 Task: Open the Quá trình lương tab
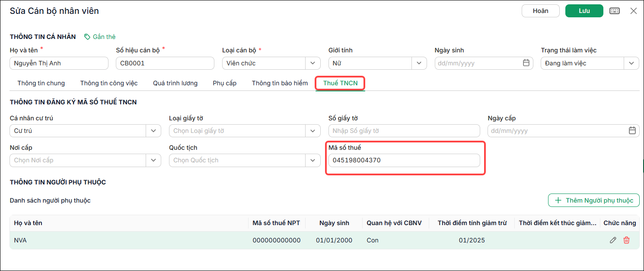pyautogui.click(x=175, y=83)
